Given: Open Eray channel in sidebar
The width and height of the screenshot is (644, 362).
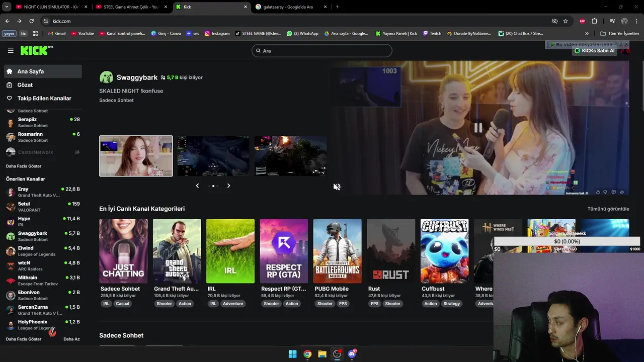Looking at the screenshot, I should click(43, 192).
